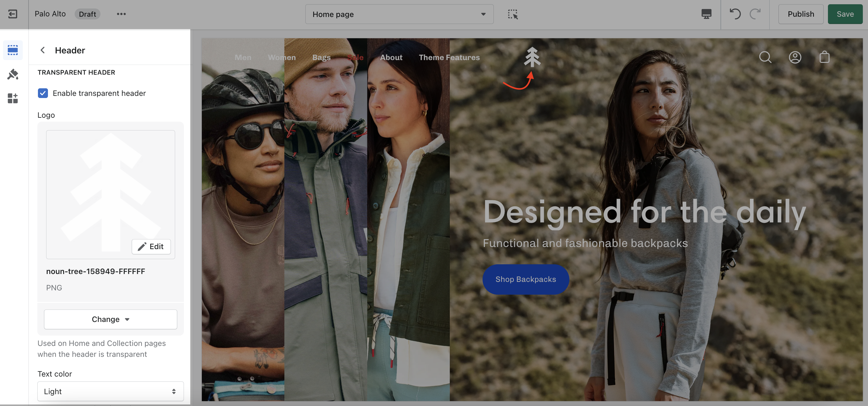Open the Add apps blocks icon

click(x=13, y=98)
